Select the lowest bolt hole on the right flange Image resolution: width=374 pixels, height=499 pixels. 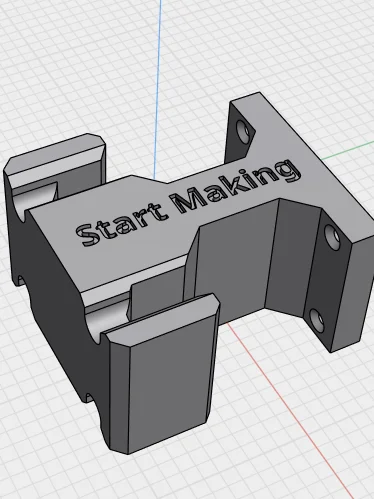[316, 320]
